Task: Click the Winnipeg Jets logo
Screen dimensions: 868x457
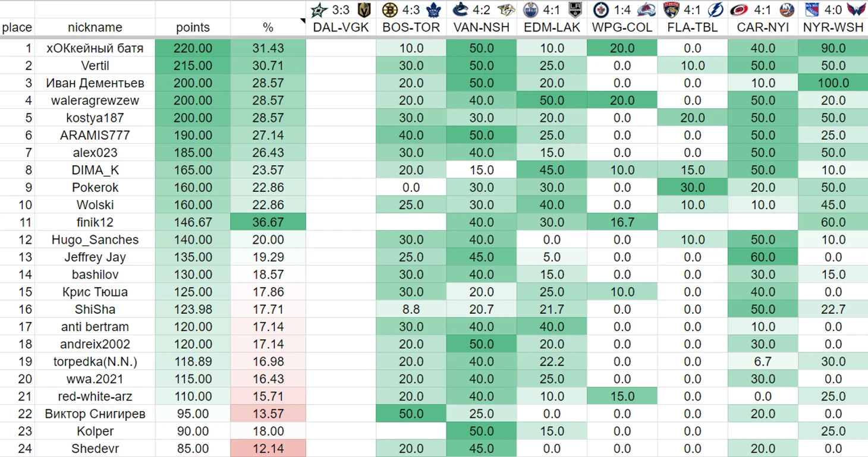Action: pyautogui.click(x=600, y=10)
